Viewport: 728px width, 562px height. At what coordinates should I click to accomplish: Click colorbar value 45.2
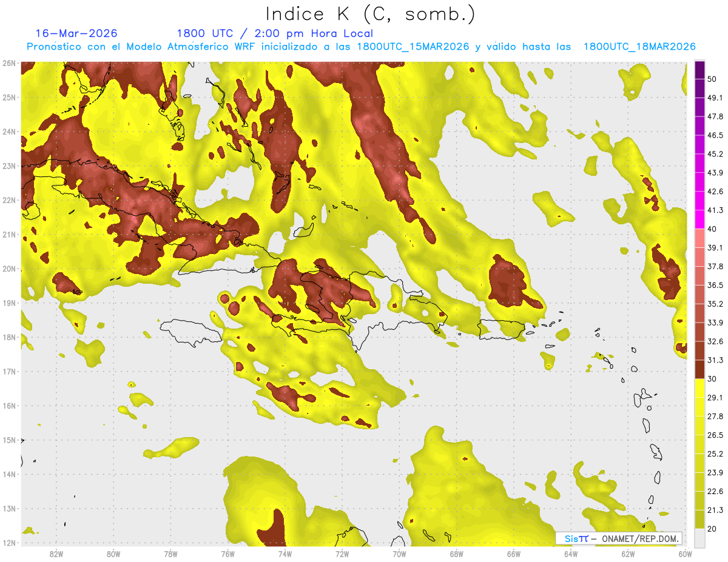(x=715, y=154)
